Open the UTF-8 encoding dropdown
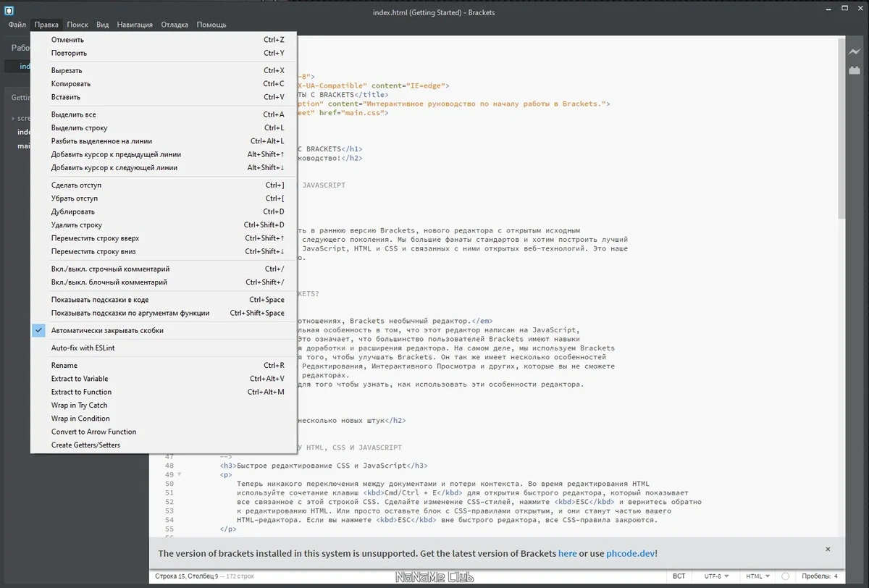Screen dimensions: 869x588 pyautogui.click(x=717, y=576)
